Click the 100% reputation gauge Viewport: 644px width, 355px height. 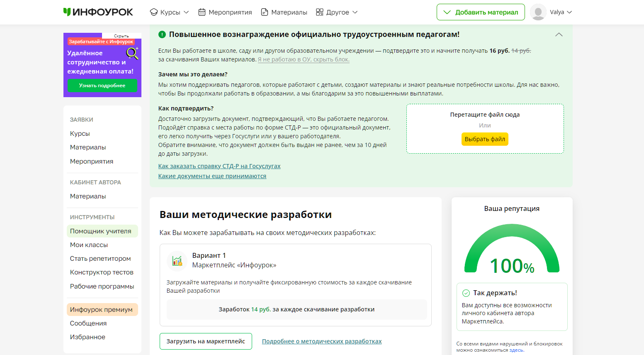[x=512, y=249]
